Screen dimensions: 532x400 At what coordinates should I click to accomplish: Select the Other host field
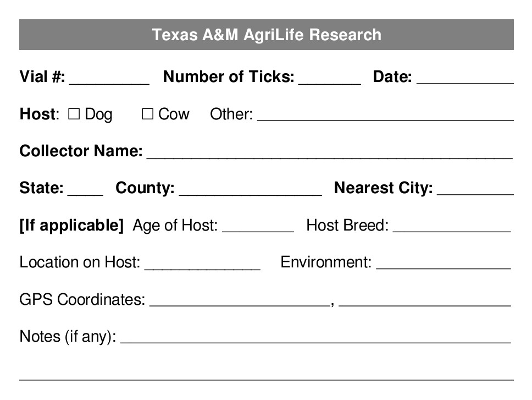point(385,115)
